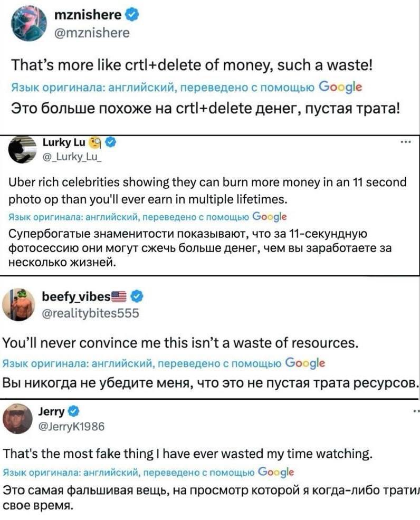Click beefy_vibes' verified checkmark badge
Viewport: 420px width, 520px height.
135,296
